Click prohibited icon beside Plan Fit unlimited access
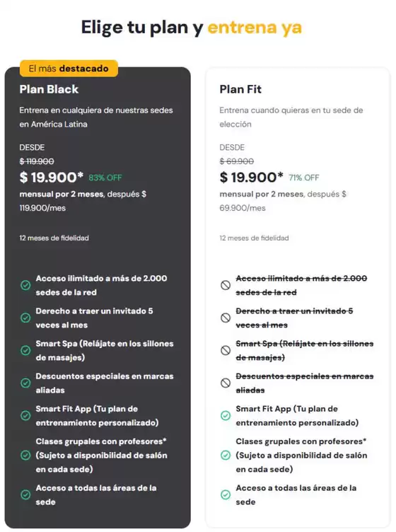This screenshot has width=396, height=532. tap(226, 285)
